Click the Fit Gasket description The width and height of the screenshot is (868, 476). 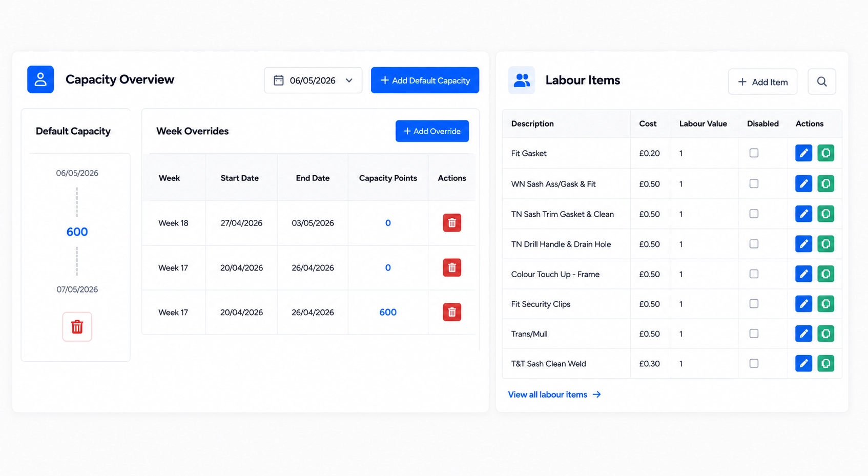pyautogui.click(x=529, y=153)
